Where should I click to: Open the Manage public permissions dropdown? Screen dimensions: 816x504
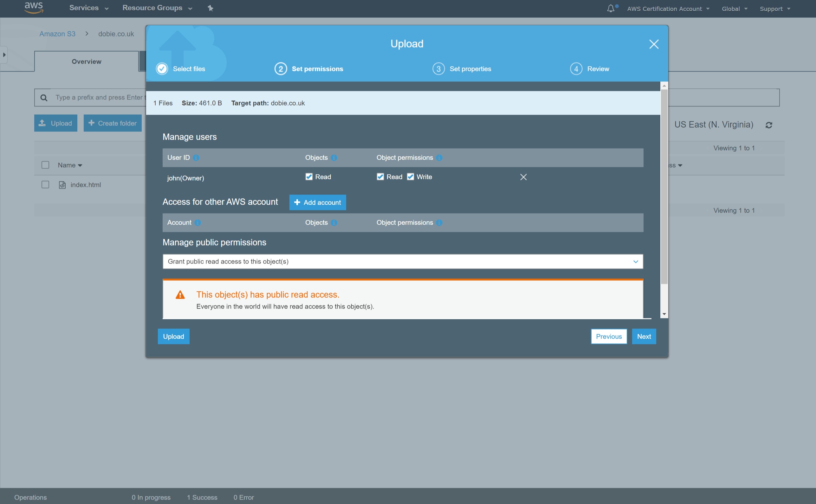click(403, 261)
